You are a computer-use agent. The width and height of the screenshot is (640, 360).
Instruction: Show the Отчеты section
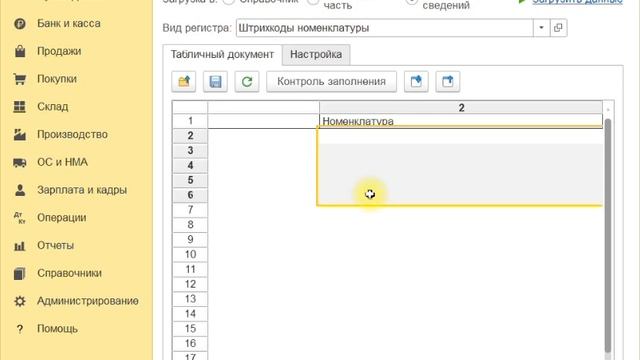point(55,245)
